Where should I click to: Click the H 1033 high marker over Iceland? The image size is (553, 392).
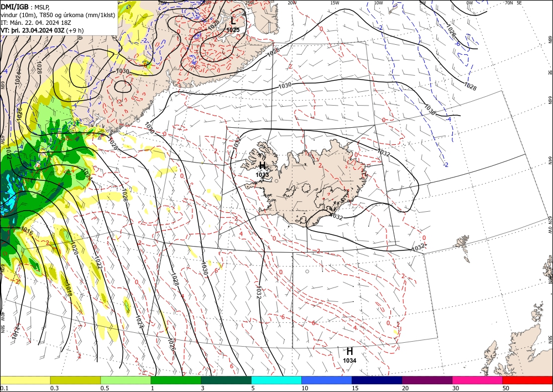coord(262,169)
